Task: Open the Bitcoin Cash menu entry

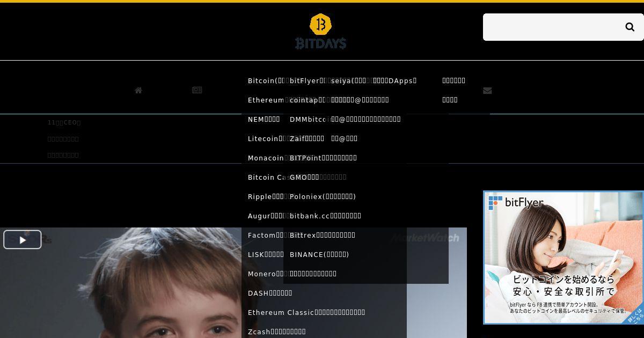Action: coord(268,177)
